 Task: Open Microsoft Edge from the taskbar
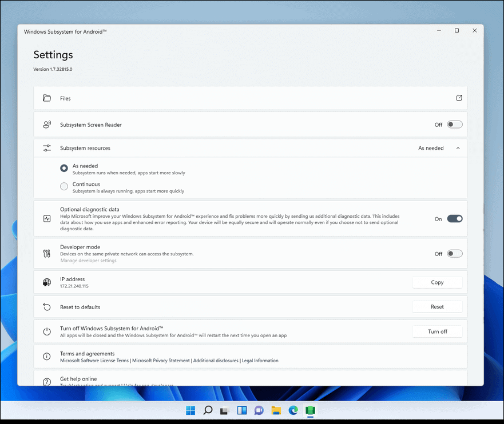pos(293,410)
